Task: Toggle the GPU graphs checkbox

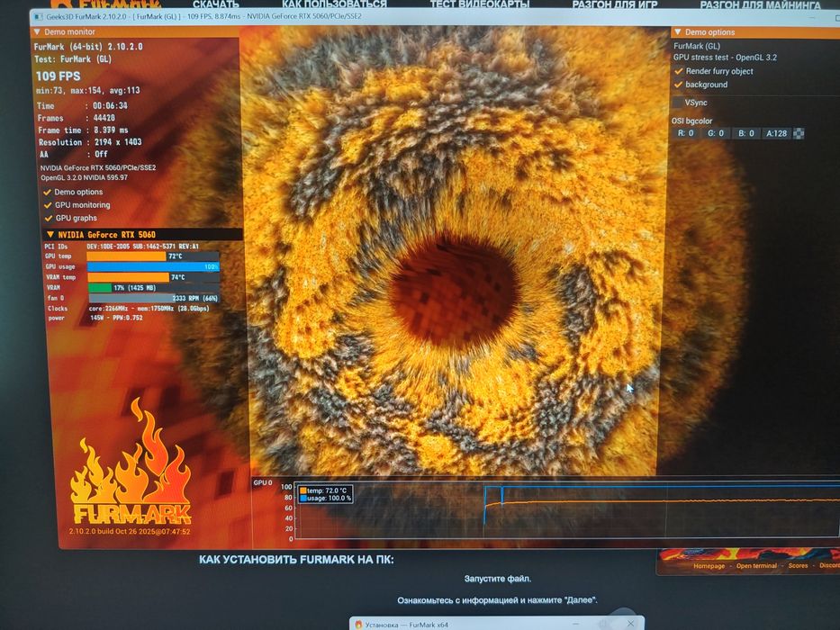Action: click(x=49, y=218)
